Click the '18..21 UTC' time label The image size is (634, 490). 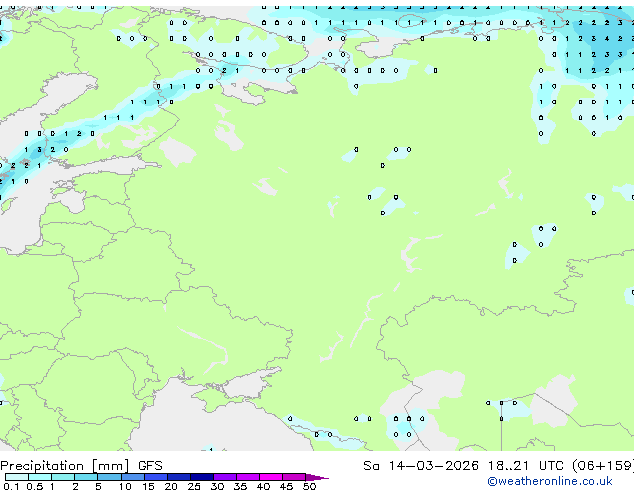click(x=526, y=466)
